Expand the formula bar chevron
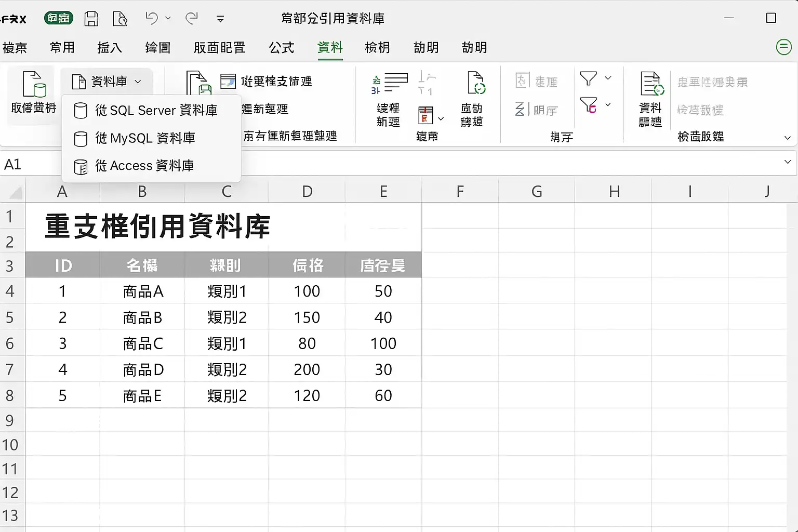The height and width of the screenshot is (532, 798). (x=788, y=162)
